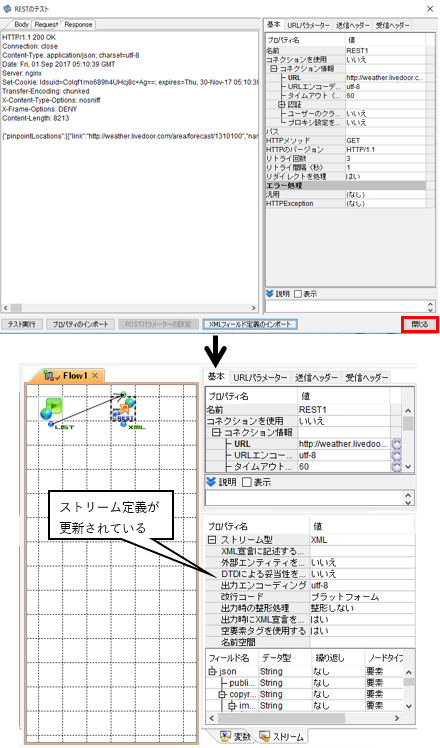Toggle the 表示 checkbox in upper panel
Image resolution: width=440 pixels, height=748 pixels.
[x=298, y=294]
